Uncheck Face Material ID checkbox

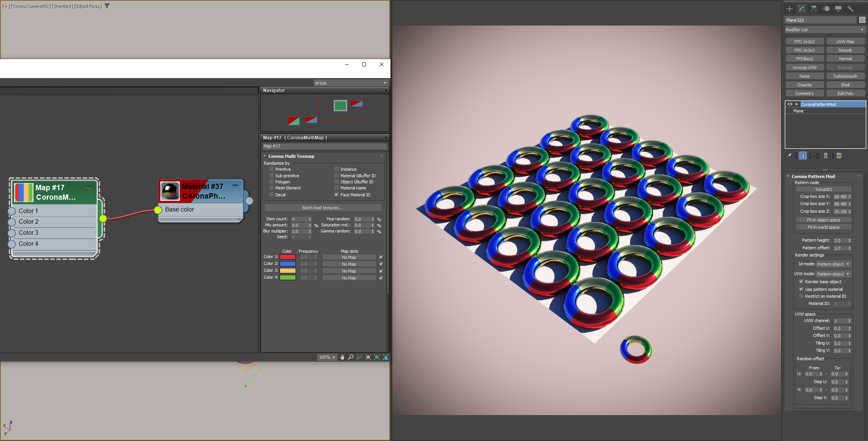337,195
